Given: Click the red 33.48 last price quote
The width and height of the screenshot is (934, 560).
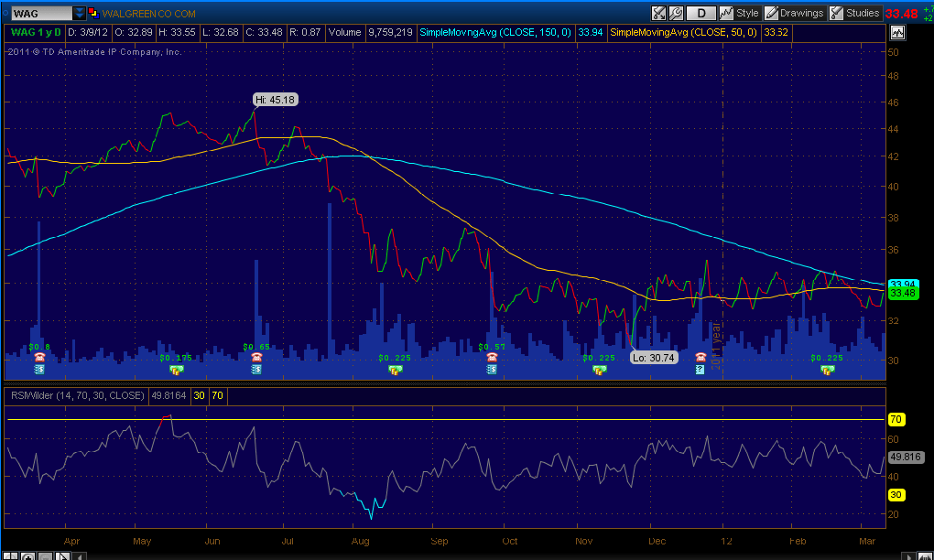Looking at the screenshot, I should 901,13.
